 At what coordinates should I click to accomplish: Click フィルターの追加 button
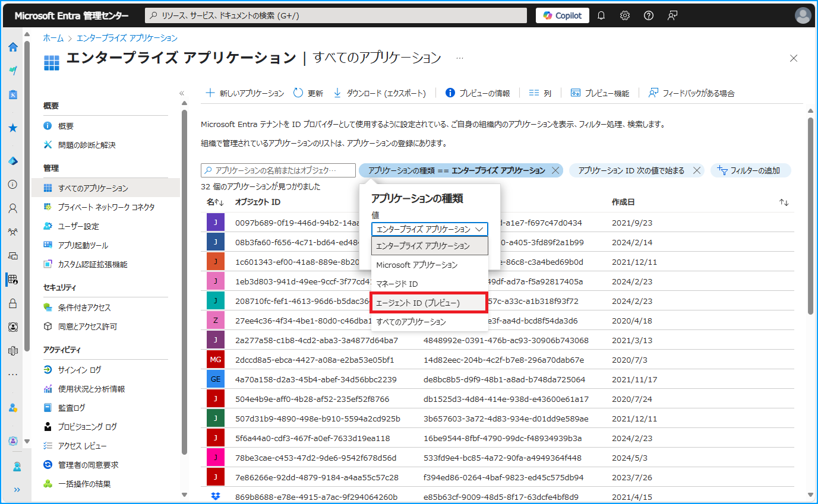click(750, 170)
